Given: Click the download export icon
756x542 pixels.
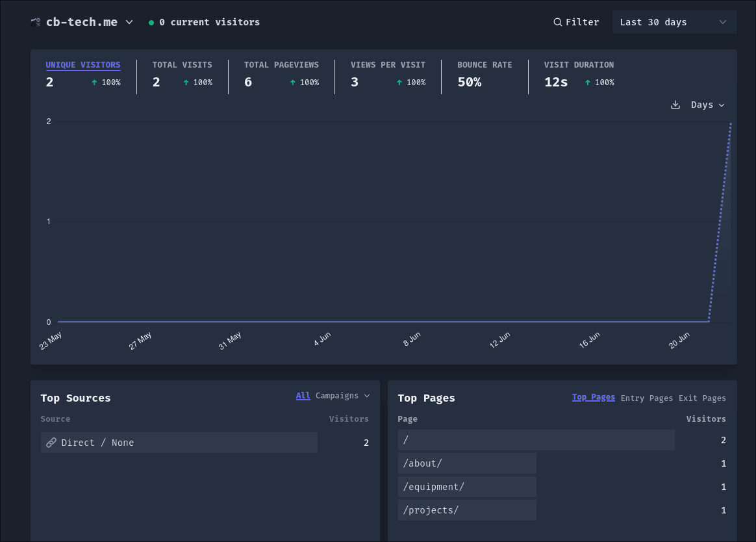Looking at the screenshot, I should tap(675, 105).
